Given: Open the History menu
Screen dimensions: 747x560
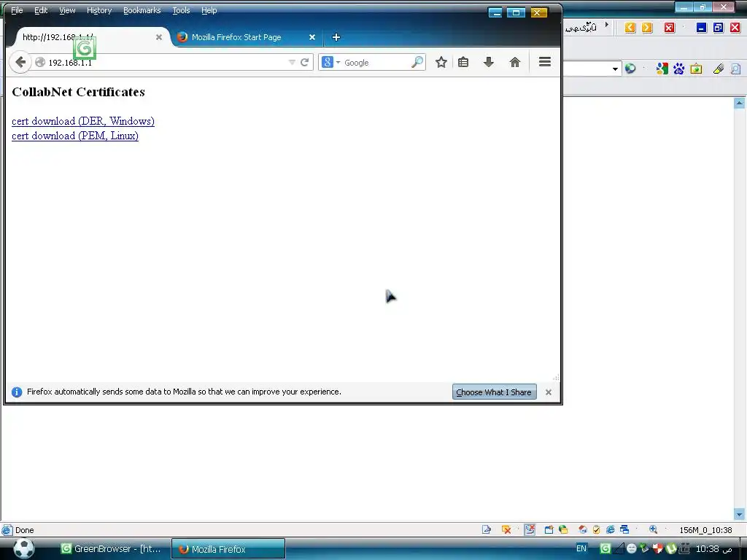Looking at the screenshot, I should [99, 10].
